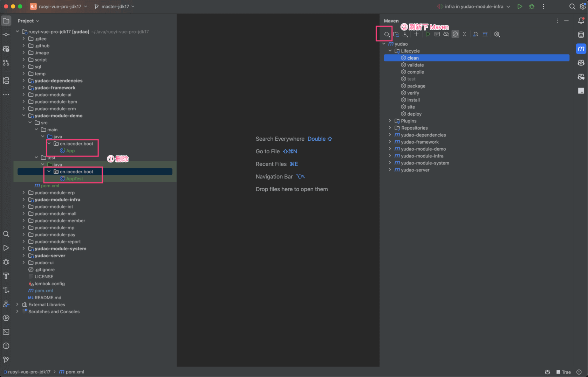Open the Terminal tool window
588x377 pixels.
6,332
